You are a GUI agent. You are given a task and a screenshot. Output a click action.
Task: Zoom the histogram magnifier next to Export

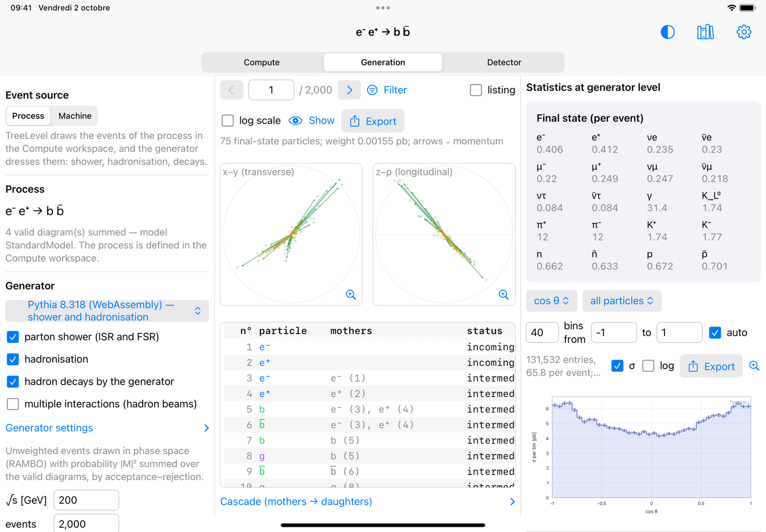[x=754, y=366]
